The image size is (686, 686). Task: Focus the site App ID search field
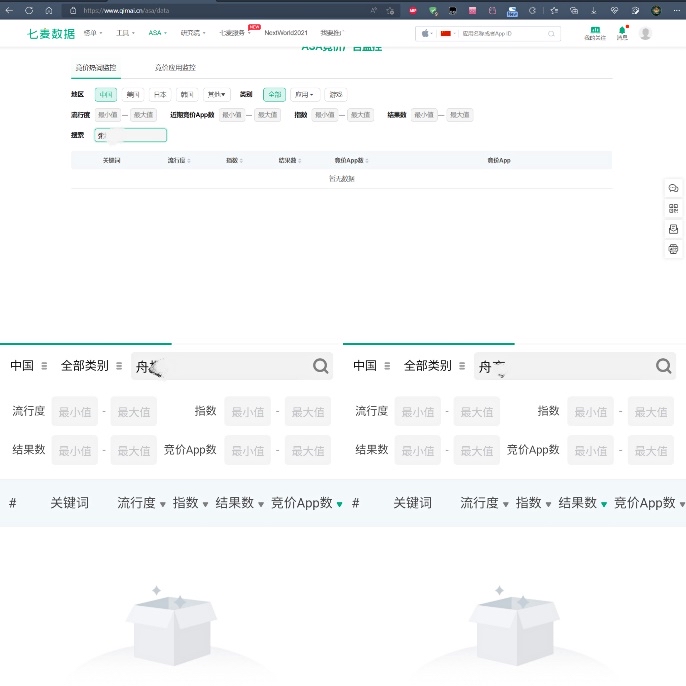coord(503,34)
